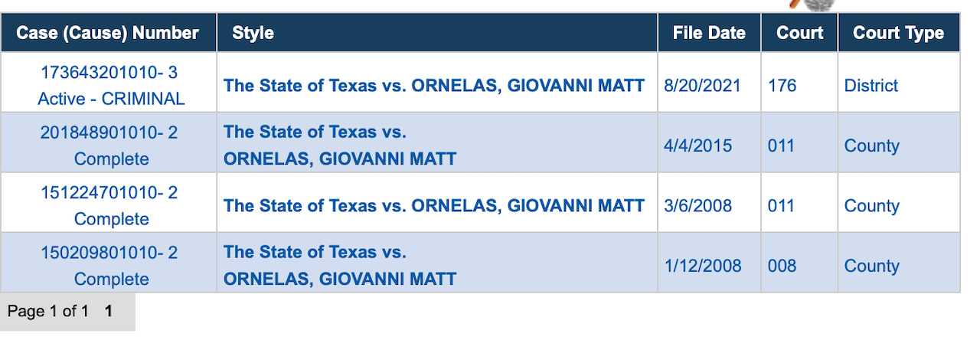Screen dimensions: 980x340
Task: Click court 008 in the last row
Action: click(782, 266)
